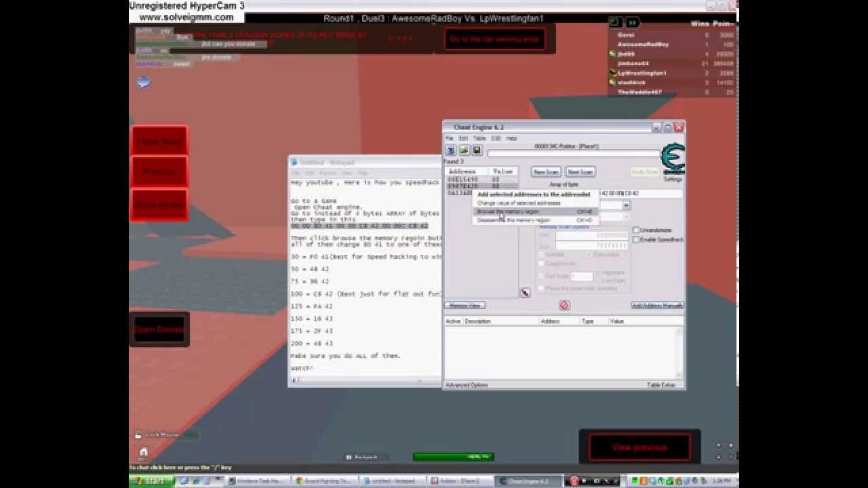Click the Backpack button in game

(366, 457)
